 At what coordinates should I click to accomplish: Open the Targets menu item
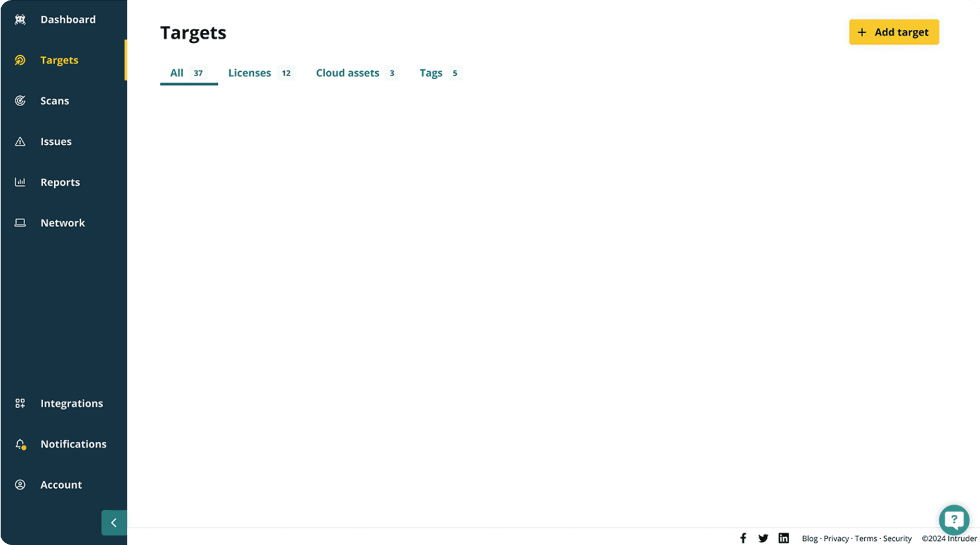59,60
